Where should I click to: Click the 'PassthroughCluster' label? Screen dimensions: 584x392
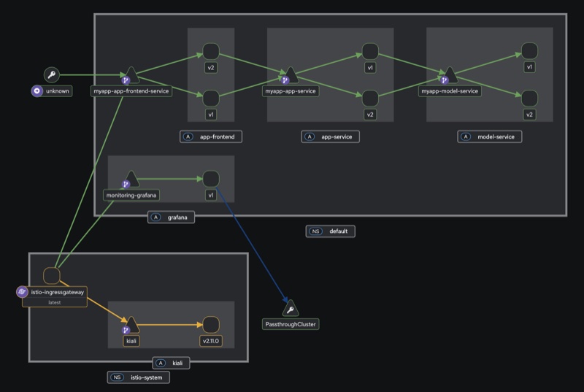291,324
